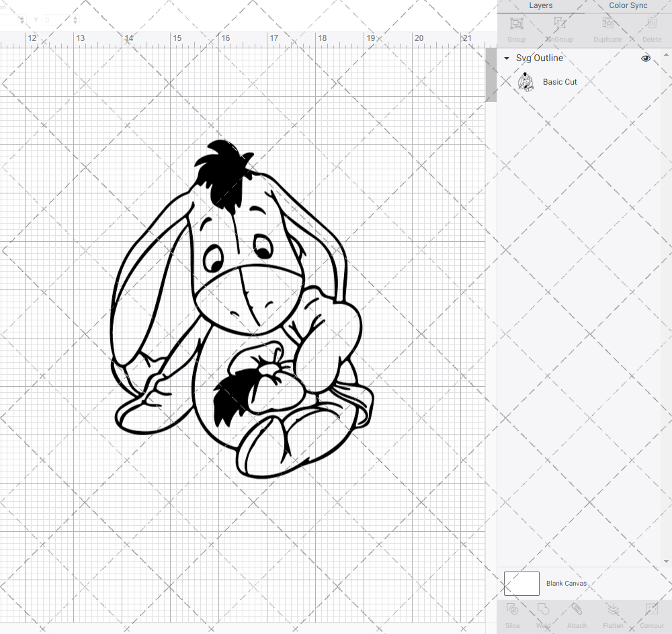
Task: Open the Blank Canvas color swatch
Action: (x=521, y=584)
